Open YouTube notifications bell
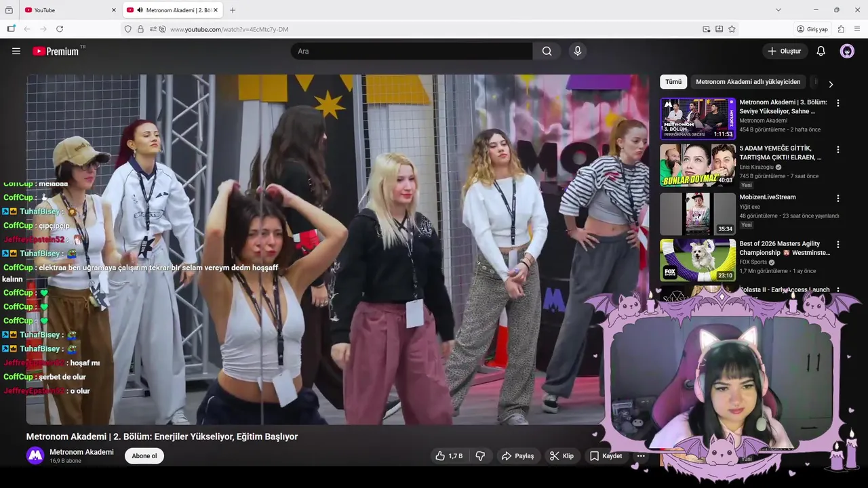This screenshot has height=488, width=868. 821,51
